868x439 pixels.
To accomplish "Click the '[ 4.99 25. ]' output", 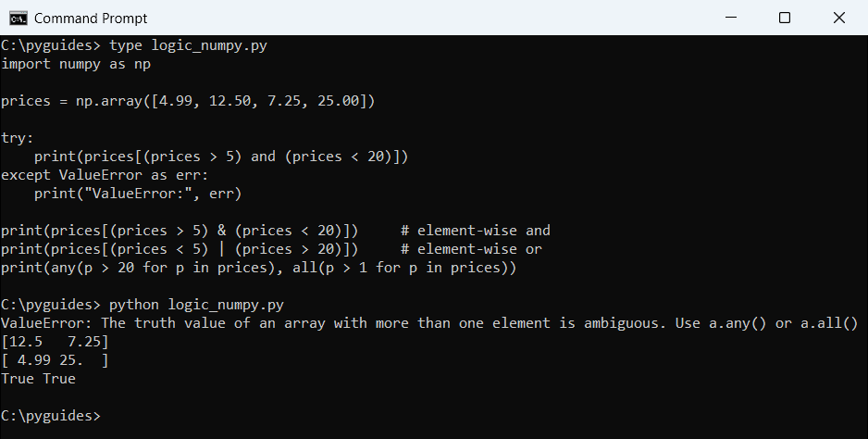I will click(55, 360).
